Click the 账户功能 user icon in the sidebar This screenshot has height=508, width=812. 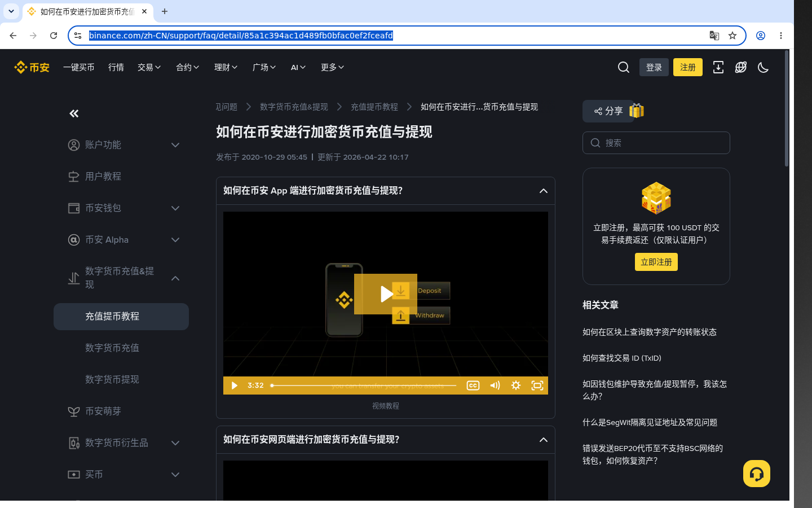tap(74, 145)
